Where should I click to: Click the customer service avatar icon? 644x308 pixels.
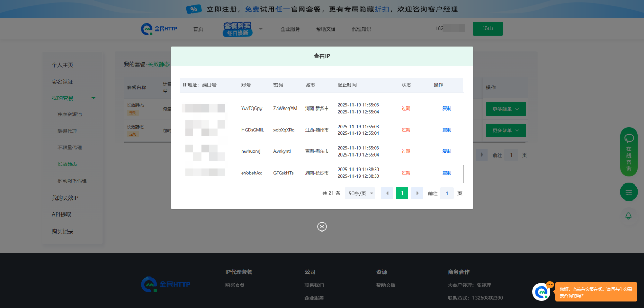pyautogui.click(x=542, y=292)
